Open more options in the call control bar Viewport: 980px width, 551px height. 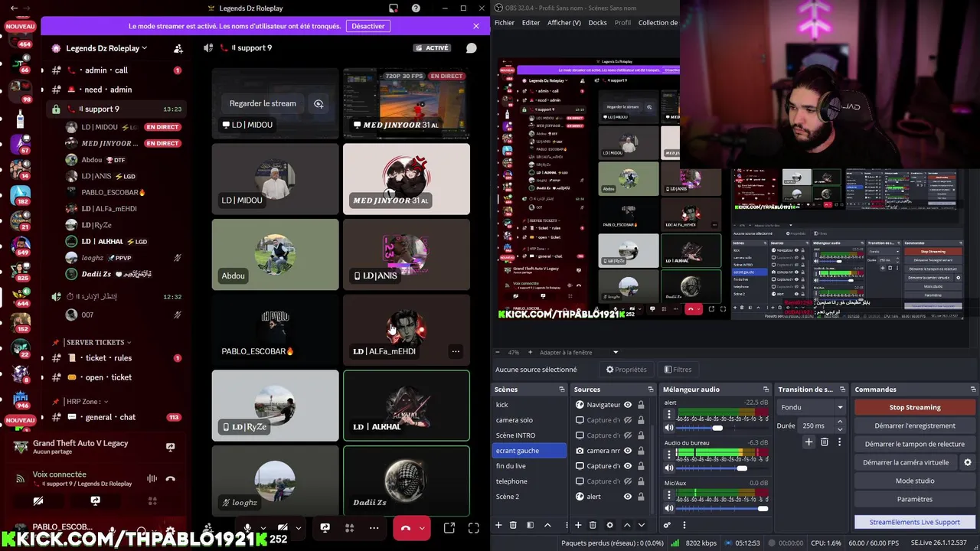click(374, 528)
